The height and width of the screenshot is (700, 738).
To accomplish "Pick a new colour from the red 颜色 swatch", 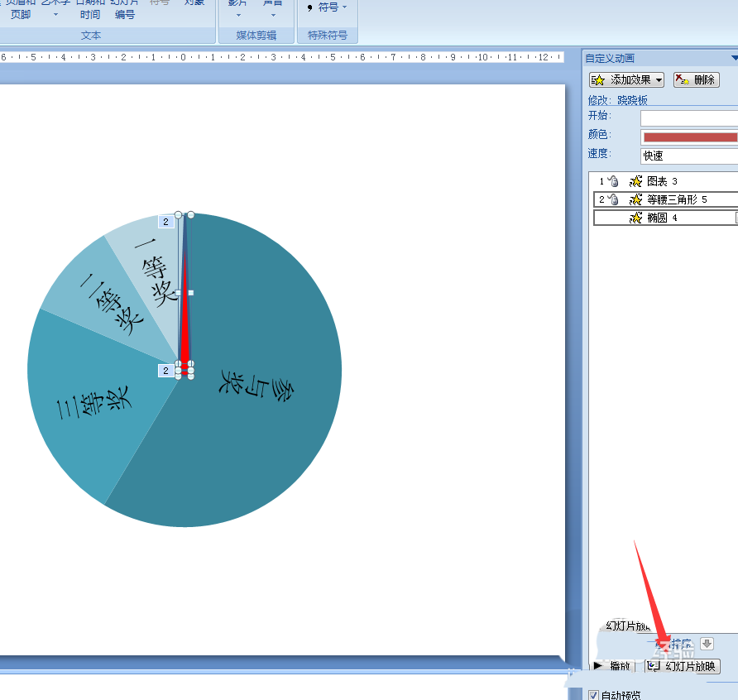I will point(689,137).
